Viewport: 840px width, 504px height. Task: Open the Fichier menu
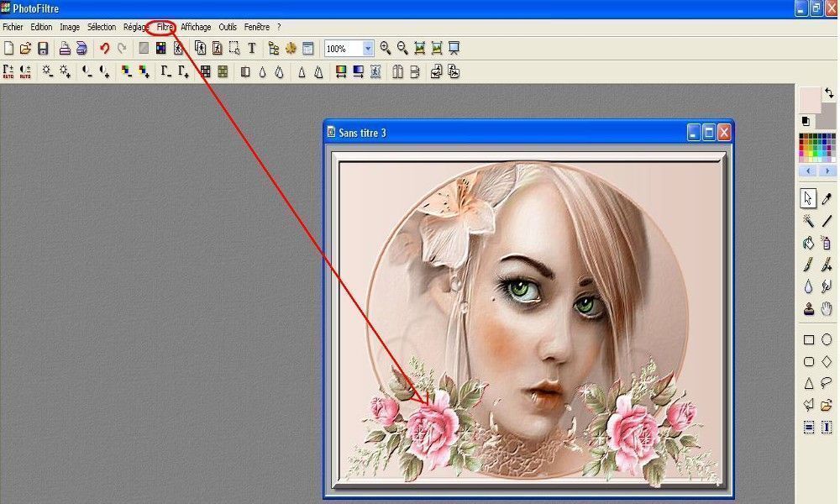click(x=13, y=27)
